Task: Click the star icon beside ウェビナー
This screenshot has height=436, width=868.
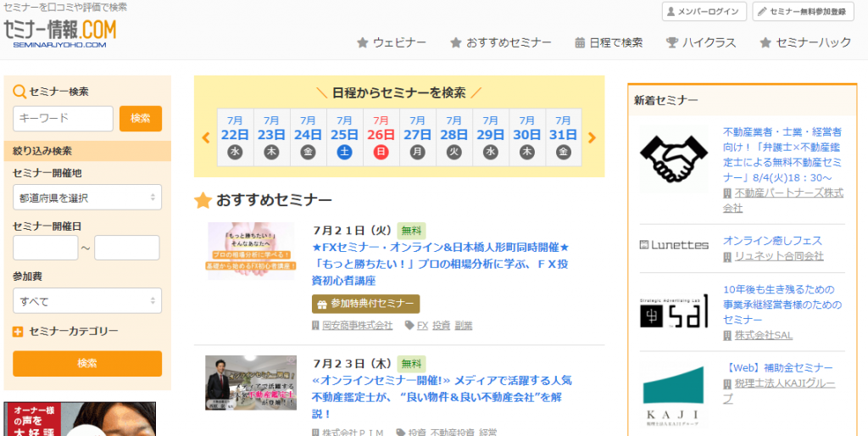Action: [x=363, y=42]
